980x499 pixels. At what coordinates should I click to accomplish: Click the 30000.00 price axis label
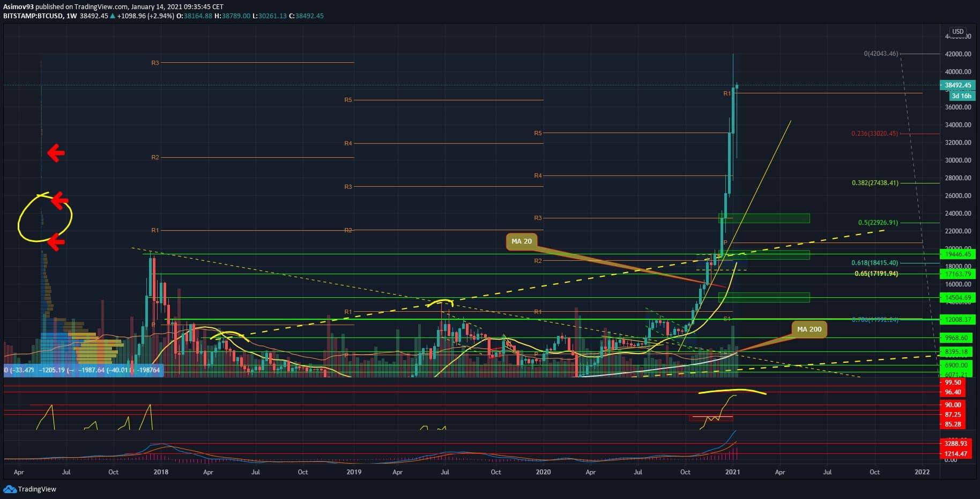coord(958,160)
